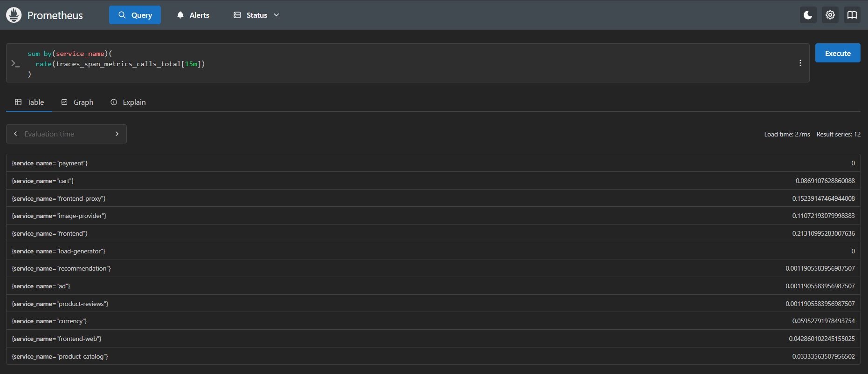
Task: Select the service_name="frontend" row label
Action: tap(50, 233)
